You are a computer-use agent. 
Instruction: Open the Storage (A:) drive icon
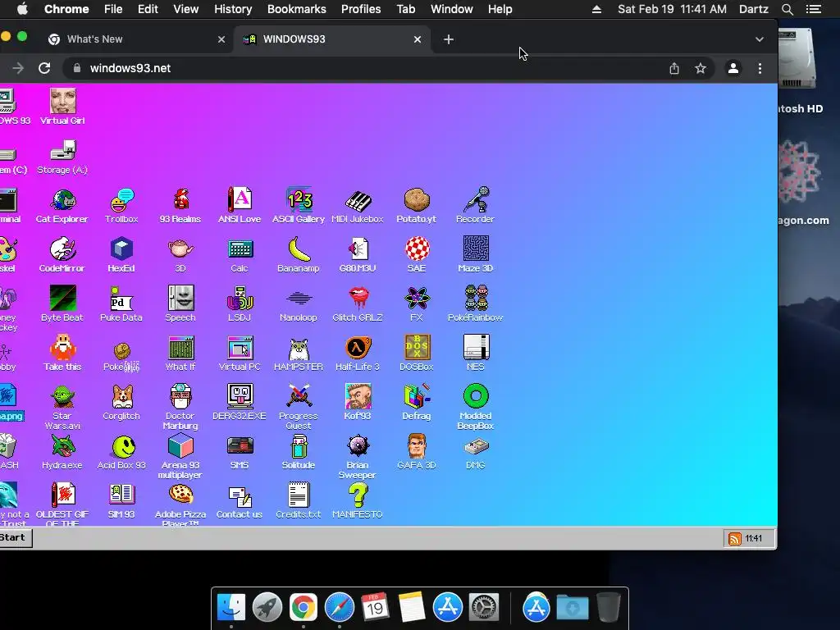coord(62,157)
